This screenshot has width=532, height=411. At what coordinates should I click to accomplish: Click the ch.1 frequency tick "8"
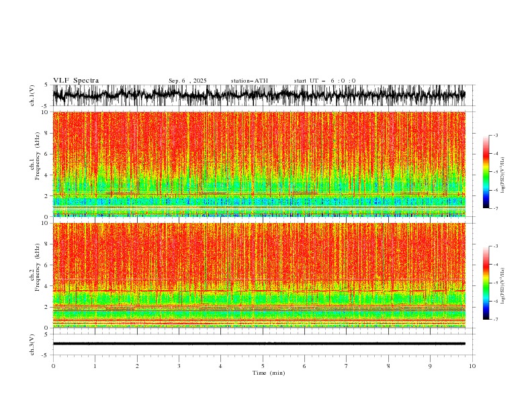(47, 133)
